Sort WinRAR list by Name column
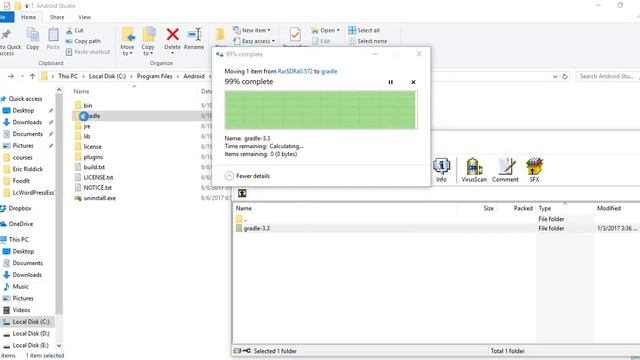The image size is (640, 360). click(x=244, y=208)
